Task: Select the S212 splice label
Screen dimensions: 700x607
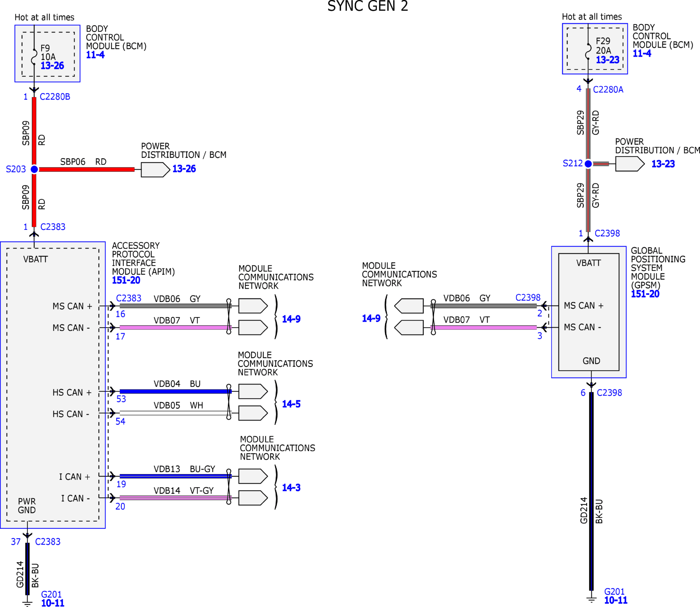Action: [572, 163]
